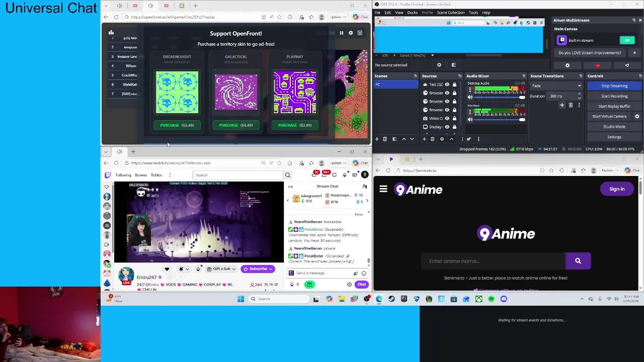The image size is (644, 362).
Task: Toggle lock on Video Capture source
Action: 454,118
